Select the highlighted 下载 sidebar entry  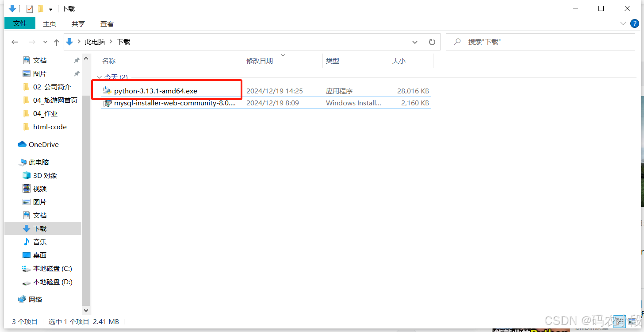(x=43, y=228)
